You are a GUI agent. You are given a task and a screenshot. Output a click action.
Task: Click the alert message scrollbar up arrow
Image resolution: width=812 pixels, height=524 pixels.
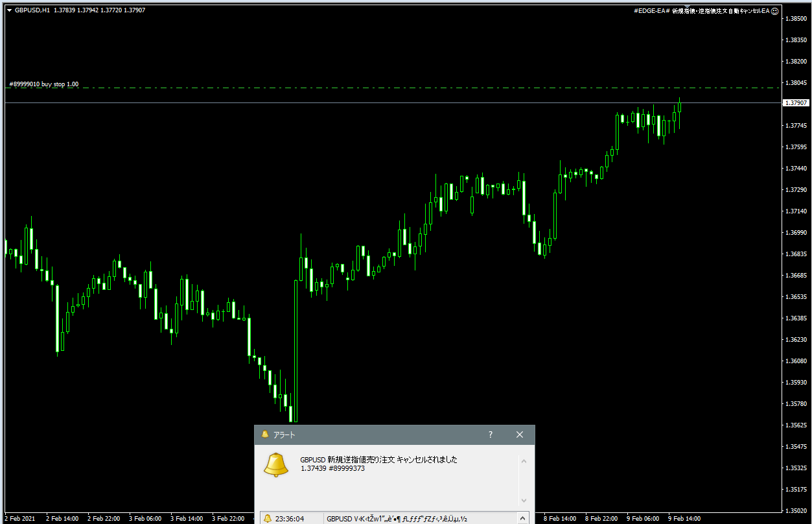click(x=524, y=462)
